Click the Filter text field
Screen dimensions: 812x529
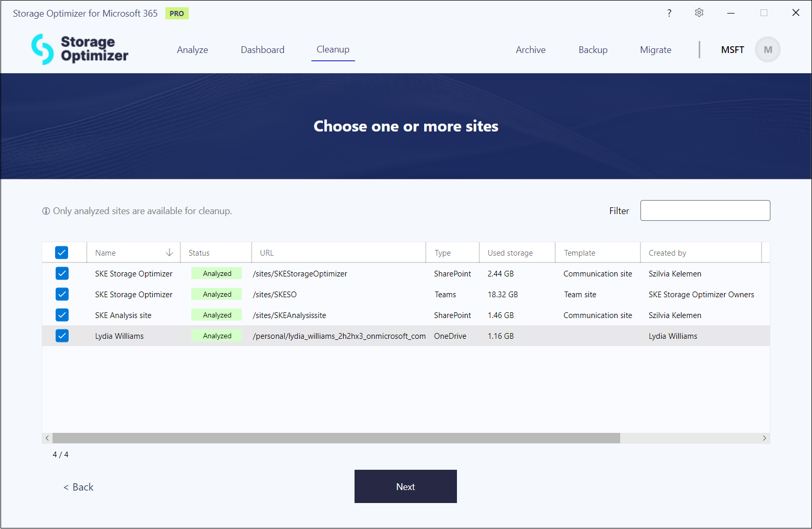[x=705, y=210]
